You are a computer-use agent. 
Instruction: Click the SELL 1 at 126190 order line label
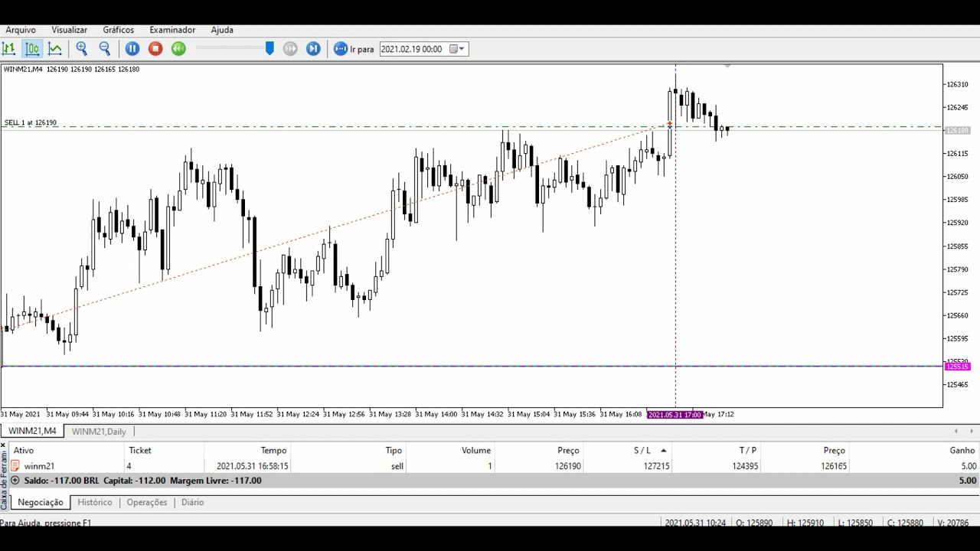[30, 122]
